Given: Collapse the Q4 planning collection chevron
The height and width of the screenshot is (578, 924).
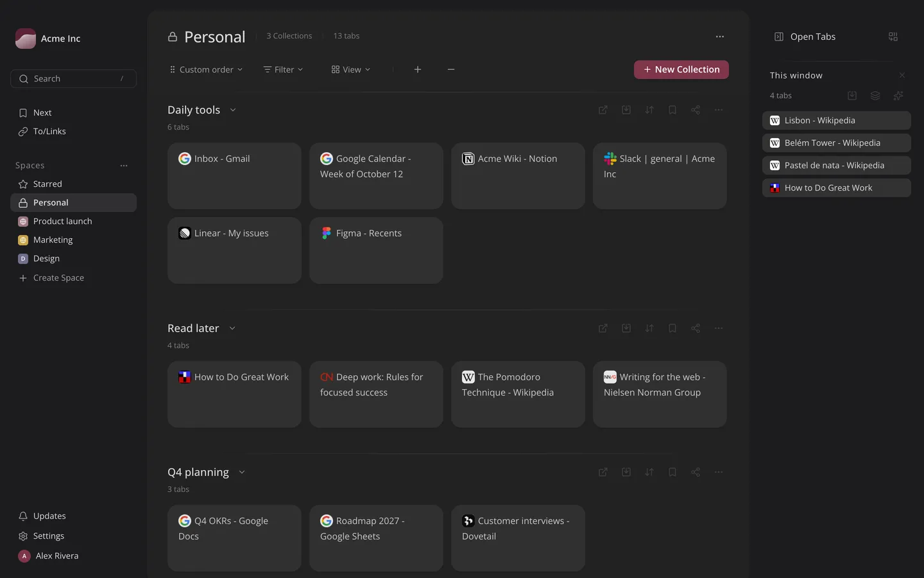Looking at the screenshot, I should [x=242, y=472].
